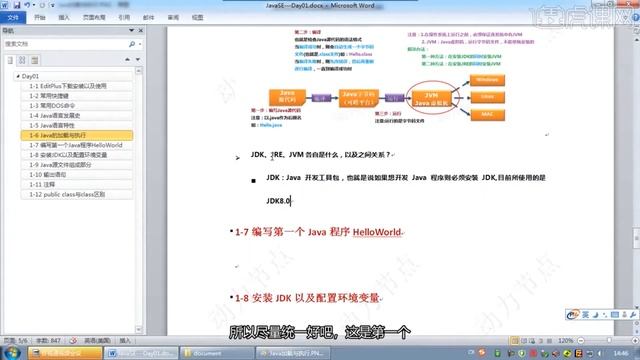Select heading 1-7 编写第一个Java程序HelloWorld

coord(77,145)
